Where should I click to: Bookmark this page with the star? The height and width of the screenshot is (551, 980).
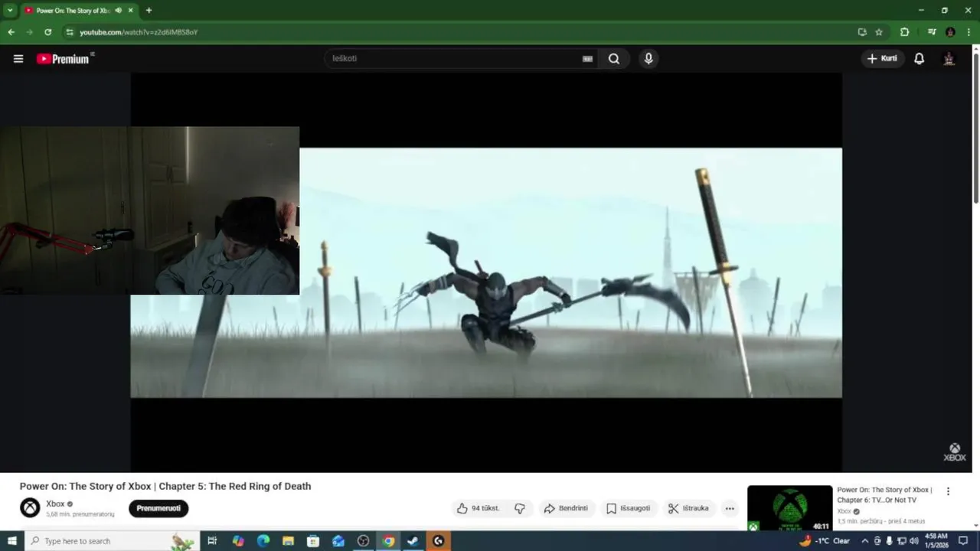point(879,32)
